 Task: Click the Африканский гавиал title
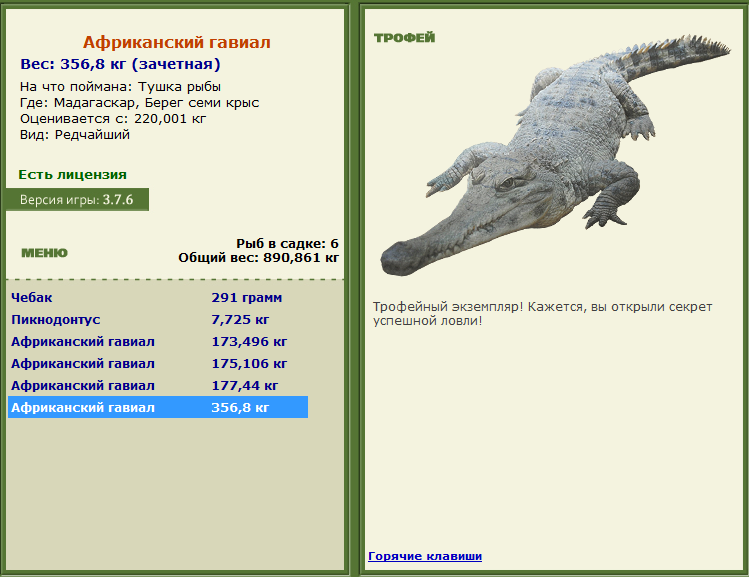click(x=177, y=43)
